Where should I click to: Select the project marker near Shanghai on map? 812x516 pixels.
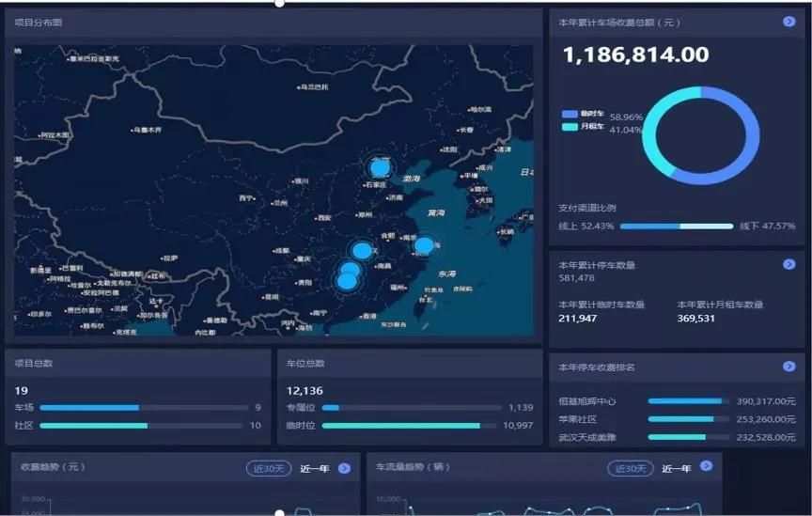pyautogui.click(x=424, y=245)
